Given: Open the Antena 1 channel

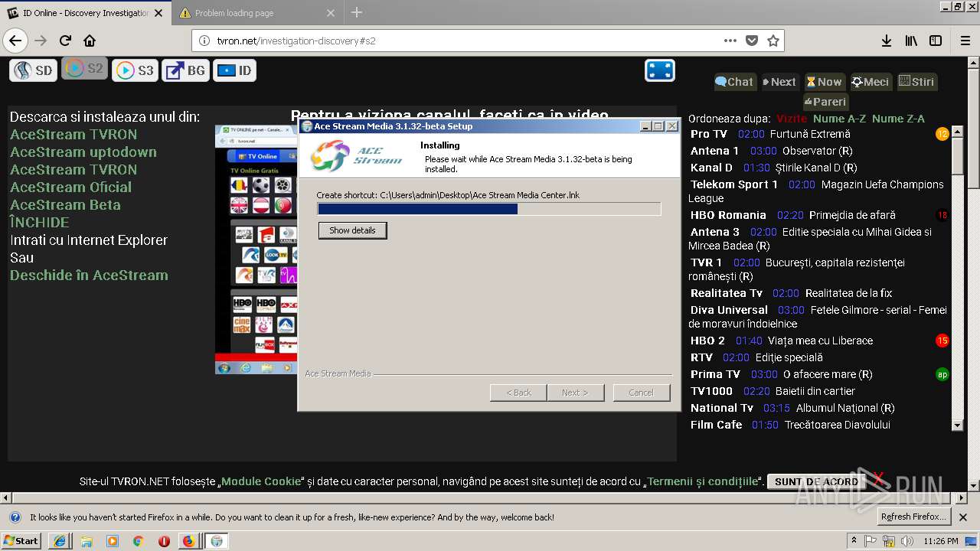Looking at the screenshot, I should point(715,151).
